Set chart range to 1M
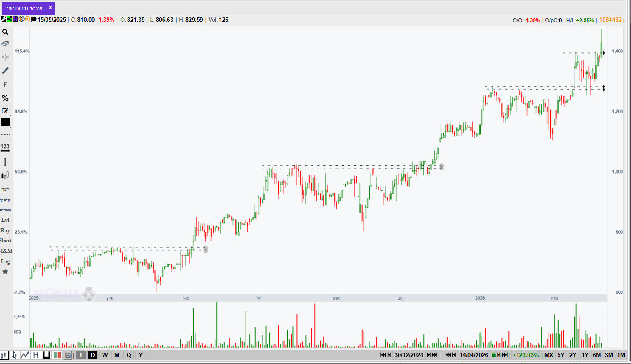Screen dimensions: 631x364 pyautogui.click(x=621, y=355)
